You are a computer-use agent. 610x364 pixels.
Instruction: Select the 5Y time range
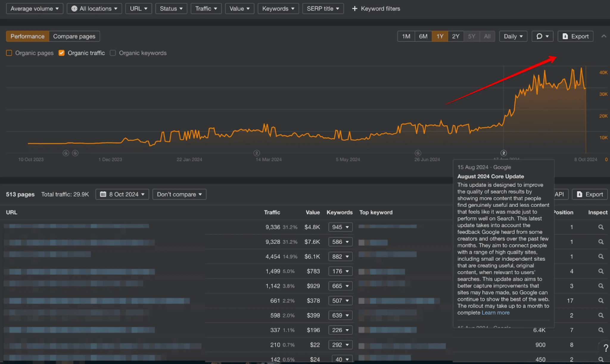pos(471,36)
